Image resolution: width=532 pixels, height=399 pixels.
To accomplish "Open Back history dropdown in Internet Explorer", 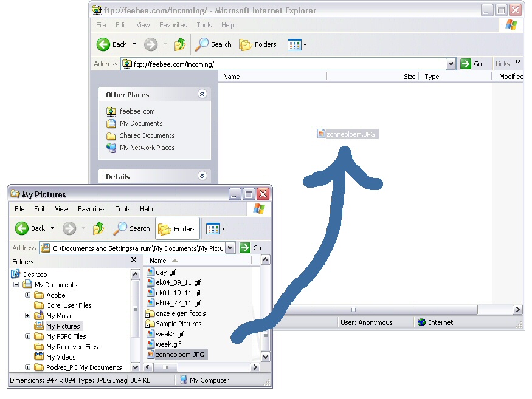I will 134,44.
